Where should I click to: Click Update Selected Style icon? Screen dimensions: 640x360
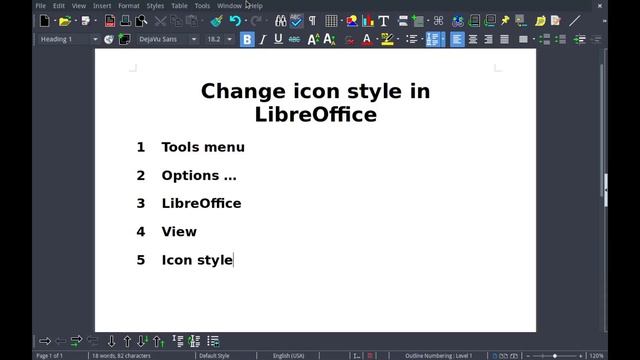click(109, 39)
